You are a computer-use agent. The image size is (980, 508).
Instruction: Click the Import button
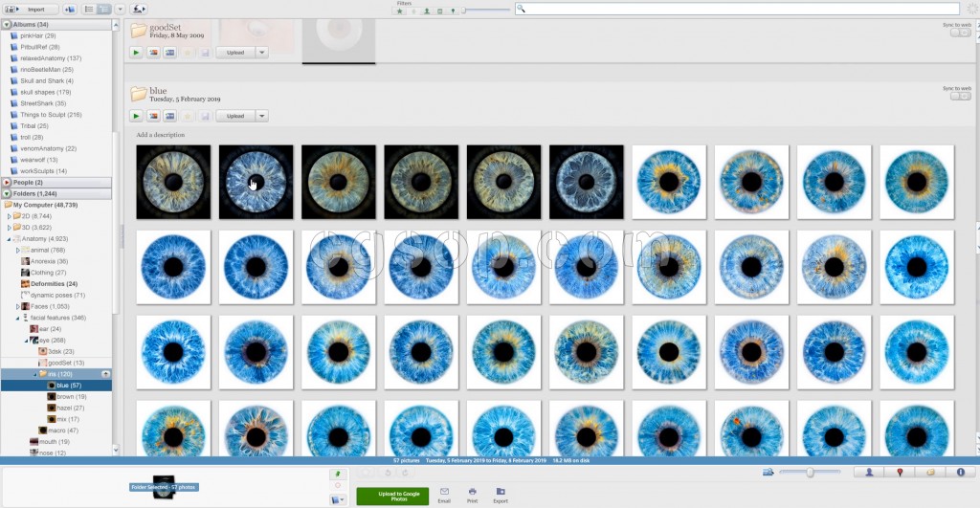(x=30, y=10)
